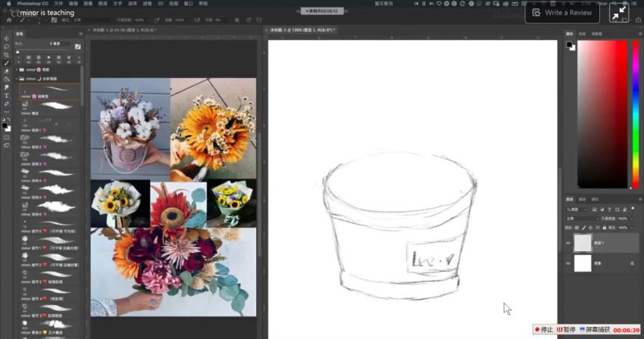Click the pixel layer filter icon in Layers
This screenshot has width=644, height=339.
[595, 210]
